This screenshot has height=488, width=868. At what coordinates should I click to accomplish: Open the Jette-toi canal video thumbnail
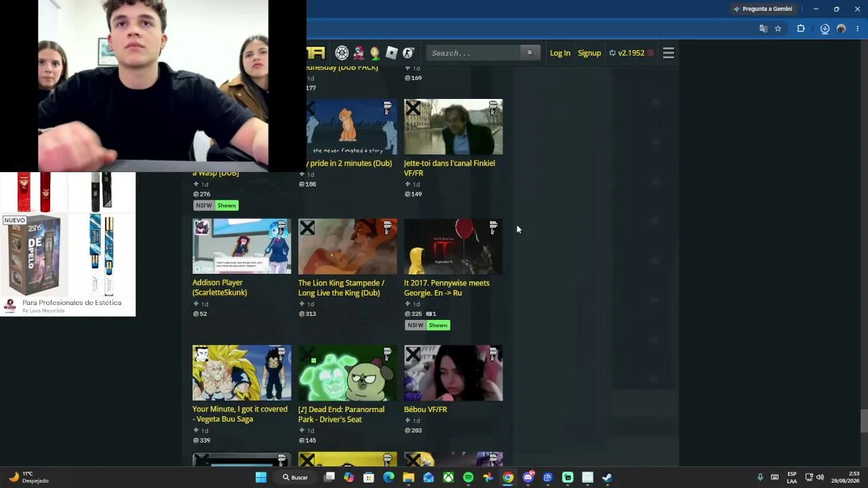tap(454, 127)
